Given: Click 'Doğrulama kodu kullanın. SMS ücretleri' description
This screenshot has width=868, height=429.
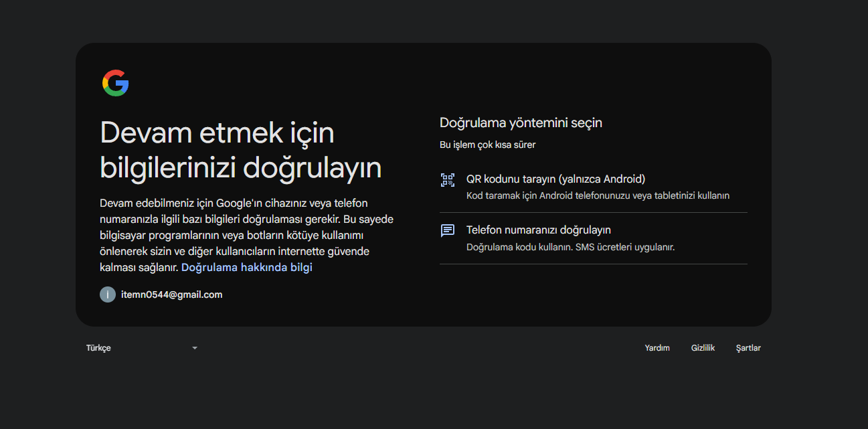Looking at the screenshot, I should 570,247.
